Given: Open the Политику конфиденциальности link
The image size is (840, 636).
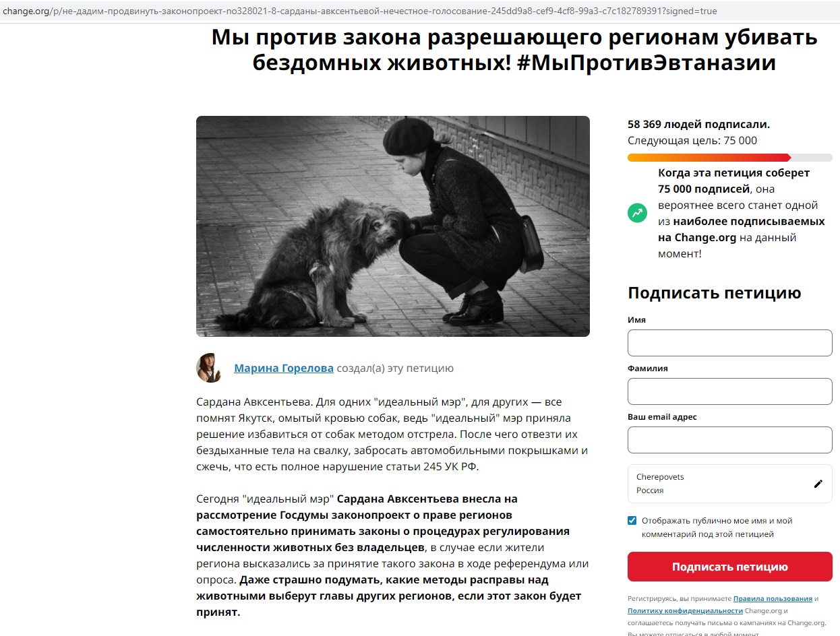Looking at the screenshot, I should coord(685,610).
